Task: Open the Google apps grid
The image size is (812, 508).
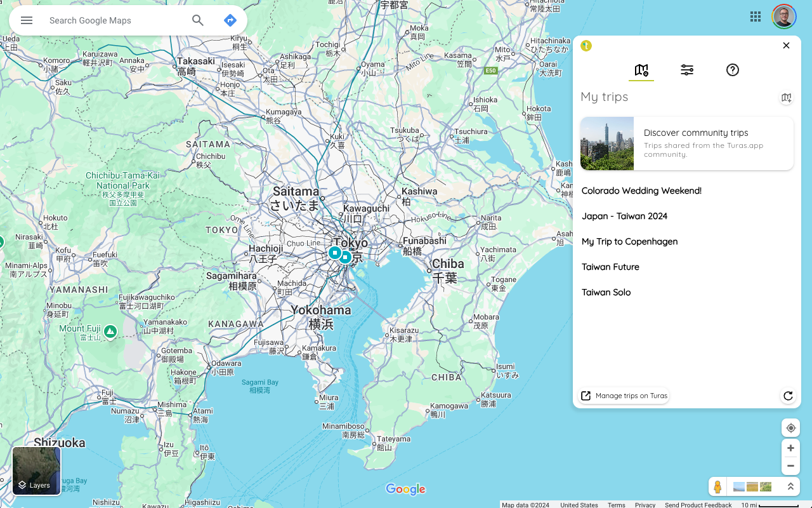Action: 756,17
